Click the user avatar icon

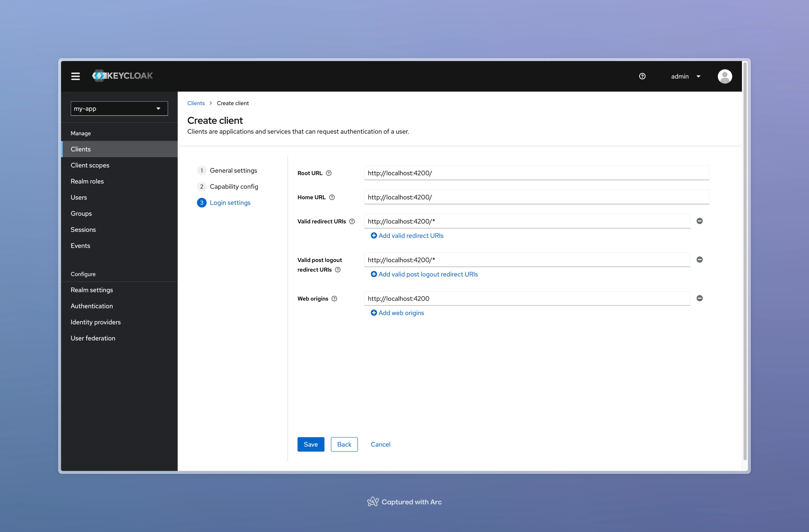coord(725,76)
